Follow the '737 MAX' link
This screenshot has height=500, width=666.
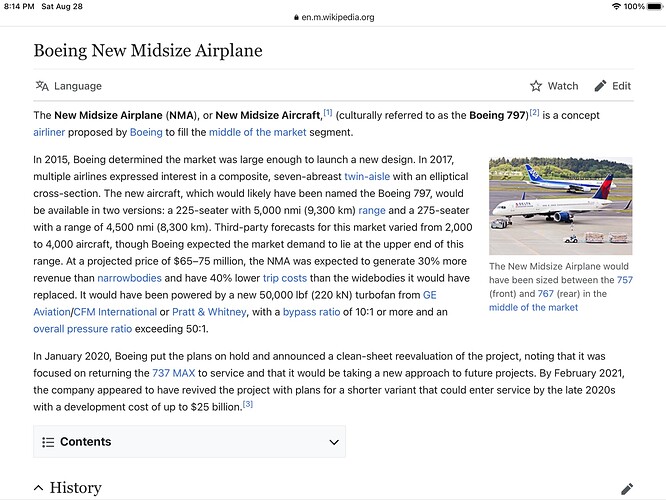(x=174, y=373)
